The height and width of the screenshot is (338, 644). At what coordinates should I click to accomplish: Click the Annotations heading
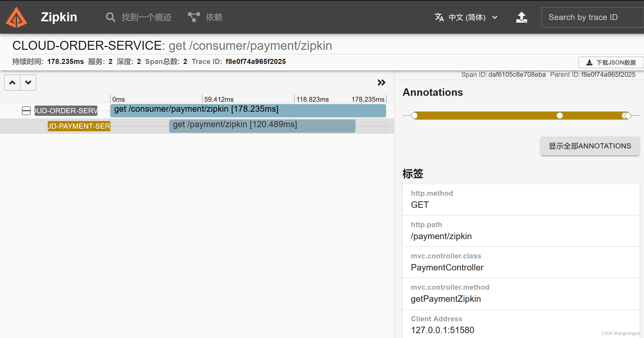(x=433, y=92)
